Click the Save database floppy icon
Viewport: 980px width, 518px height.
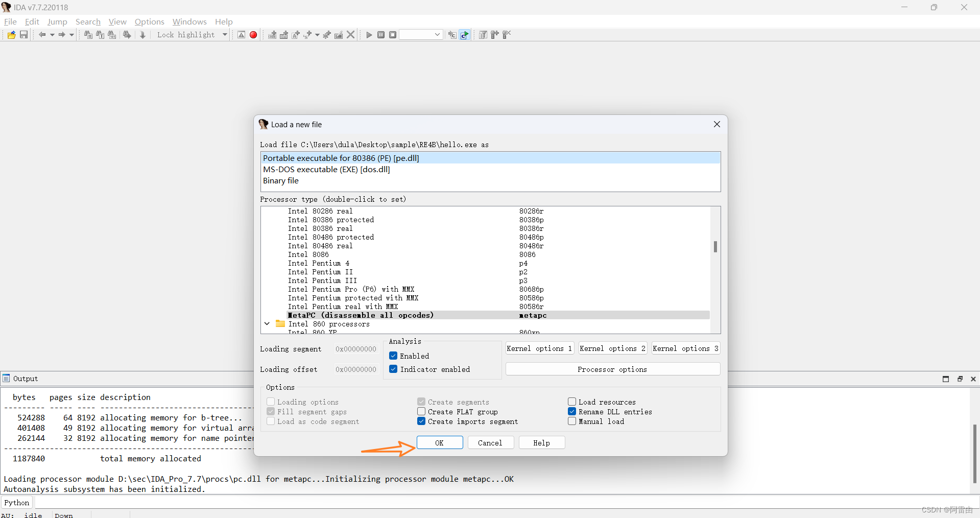pyautogui.click(x=23, y=35)
